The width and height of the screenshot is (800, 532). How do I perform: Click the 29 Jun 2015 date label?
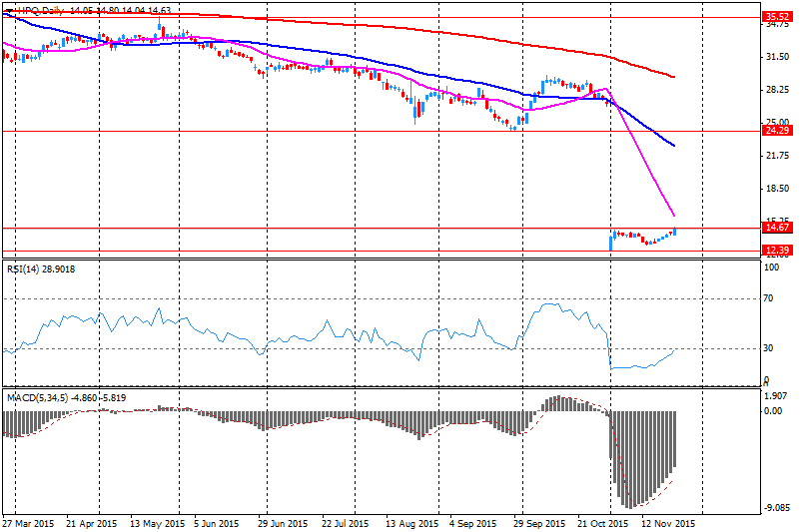pyautogui.click(x=283, y=524)
